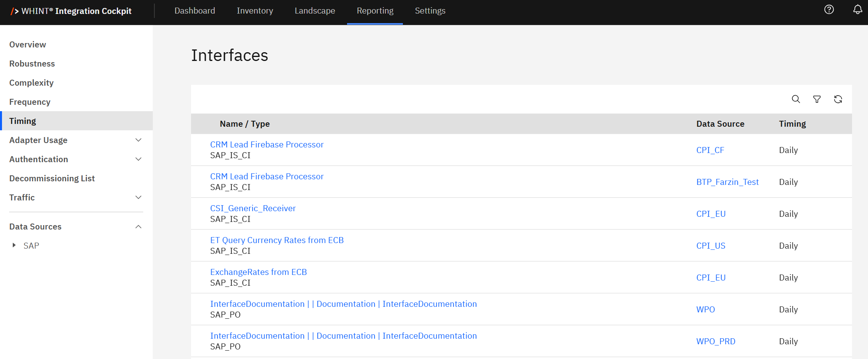Expand the Adapter Usage section

138,140
